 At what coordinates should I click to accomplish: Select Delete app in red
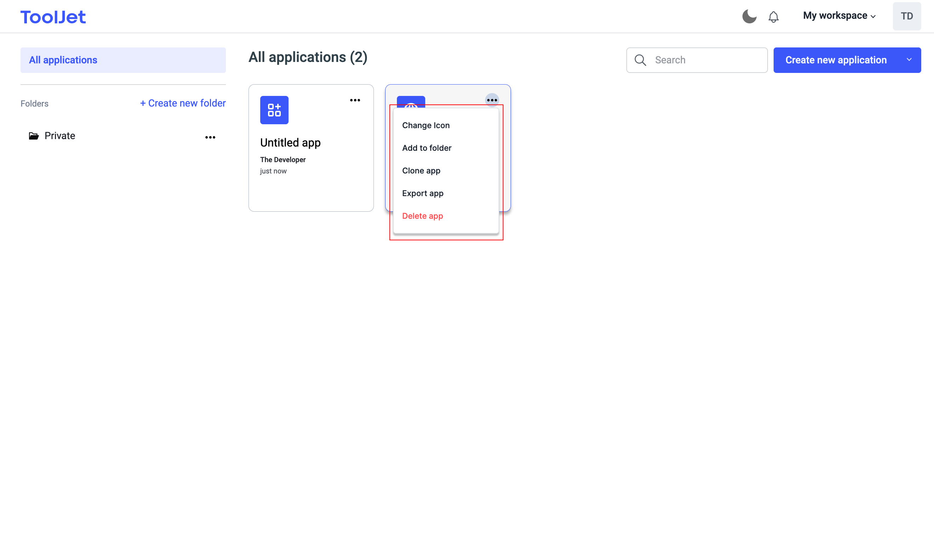pyautogui.click(x=422, y=216)
